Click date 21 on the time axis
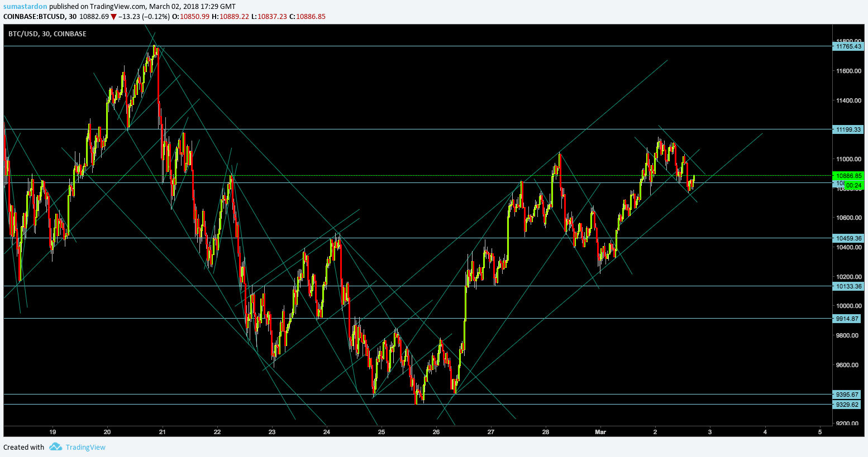The height and width of the screenshot is (457, 868). click(x=162, y=432)
